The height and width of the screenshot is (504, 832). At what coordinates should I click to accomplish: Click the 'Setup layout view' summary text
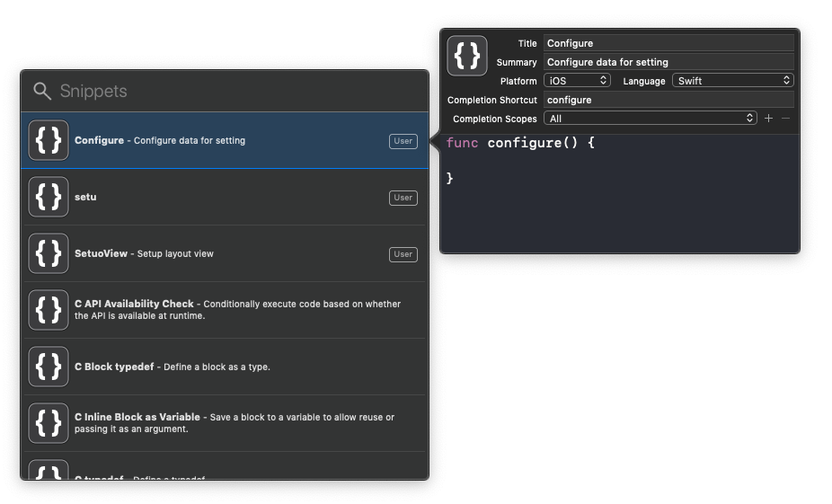(x=175, y=253)
